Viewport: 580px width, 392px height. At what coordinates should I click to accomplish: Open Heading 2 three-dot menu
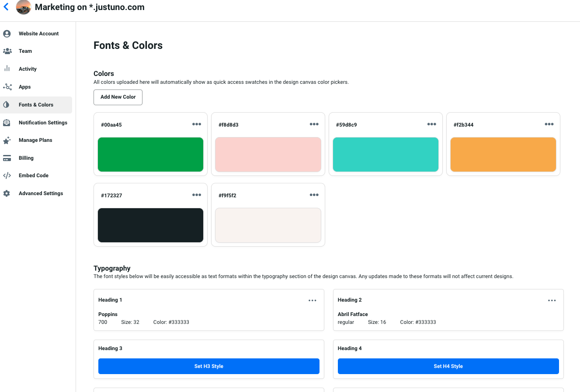552,300
